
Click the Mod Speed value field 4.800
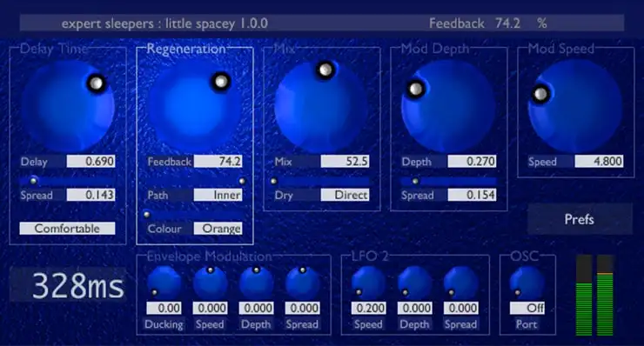(599, 162)
